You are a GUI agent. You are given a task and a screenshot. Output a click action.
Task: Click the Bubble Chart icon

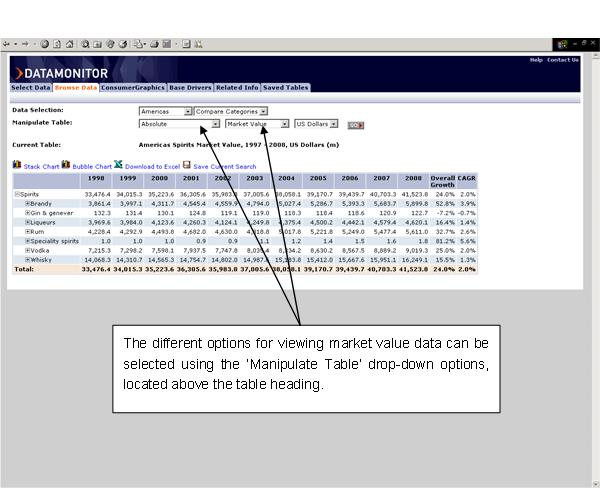tap(66, 165)
